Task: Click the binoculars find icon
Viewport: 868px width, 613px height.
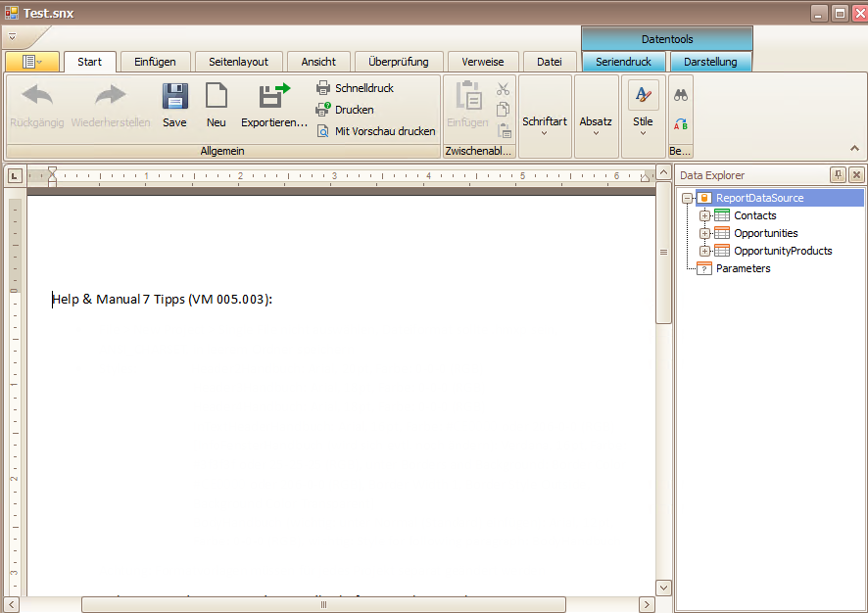Action: point(681,96)
